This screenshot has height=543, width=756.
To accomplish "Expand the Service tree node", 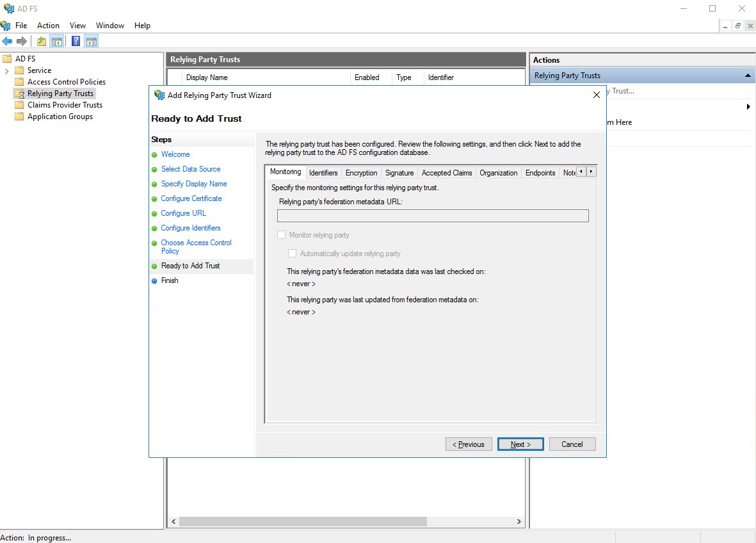I will click(7, 70).
